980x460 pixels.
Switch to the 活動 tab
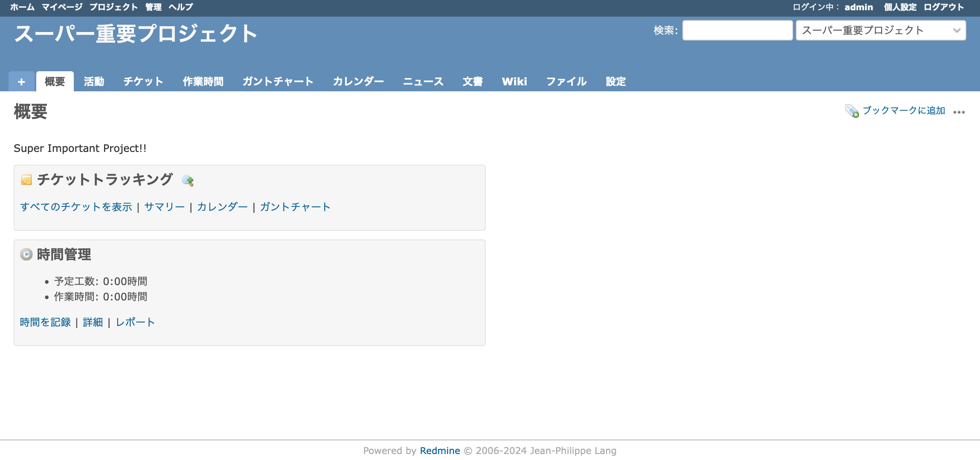point(94,82)
